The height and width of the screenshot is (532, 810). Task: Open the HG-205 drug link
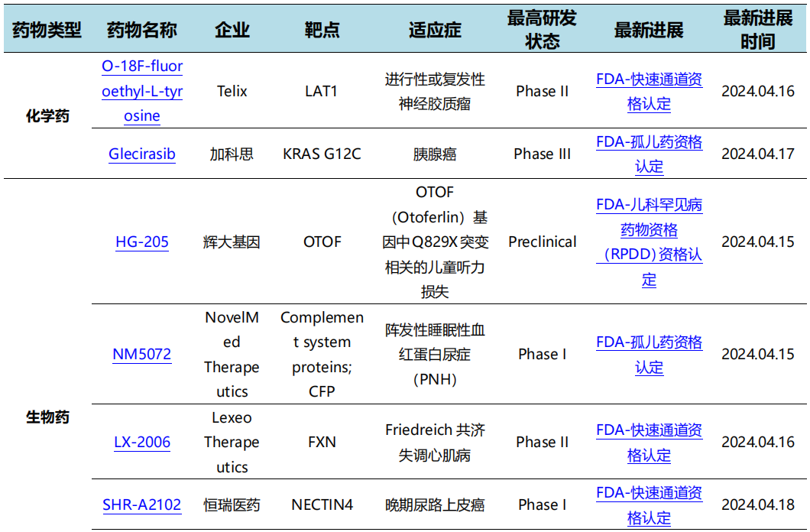(141, 242)
